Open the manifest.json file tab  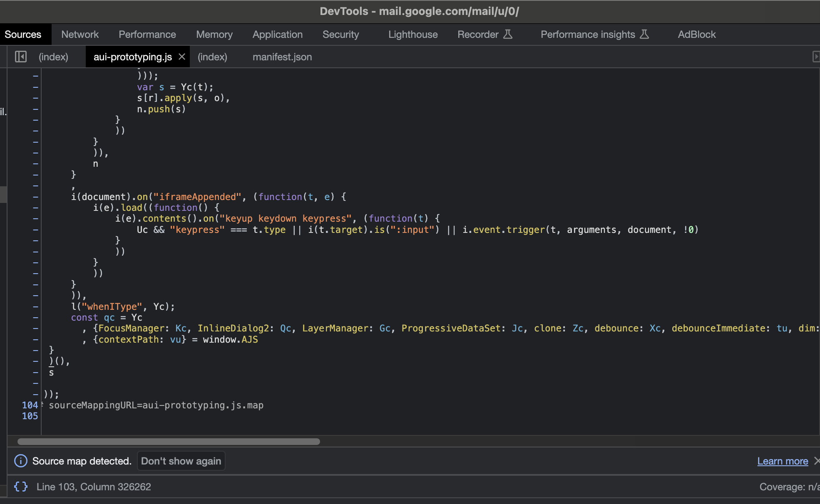[x=282, y=57]
